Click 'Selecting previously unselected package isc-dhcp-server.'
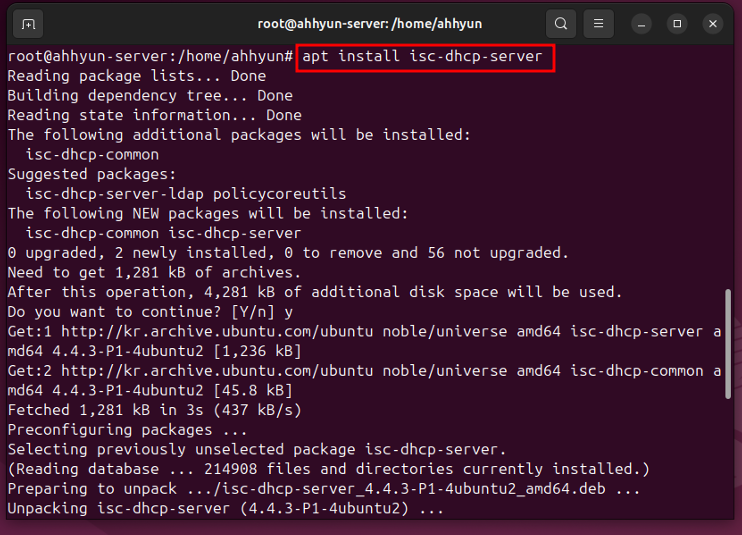The height and width of the screenshot is (535, 742). point(257,449)
